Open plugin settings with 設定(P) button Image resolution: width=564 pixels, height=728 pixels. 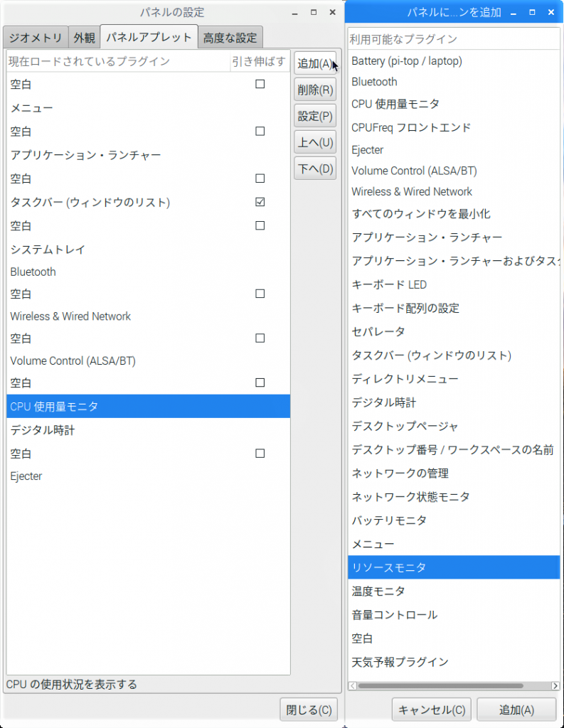point(314,116)
